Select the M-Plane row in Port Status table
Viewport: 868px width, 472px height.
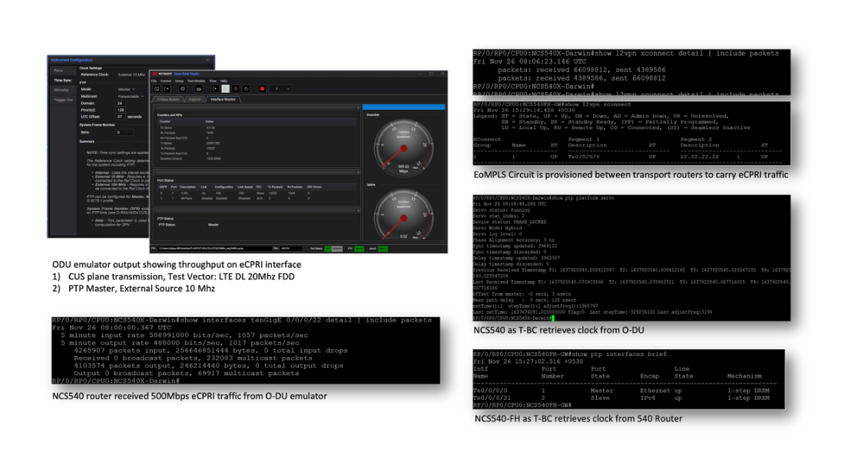pos(257,198)
